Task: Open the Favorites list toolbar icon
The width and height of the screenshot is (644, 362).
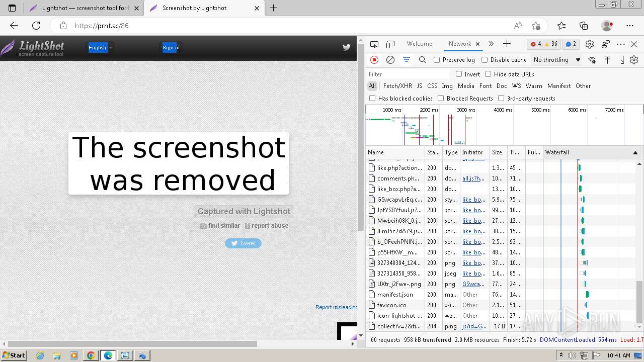Action: pos(561,26)
